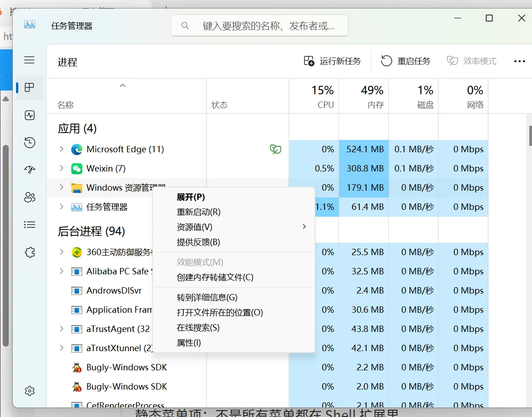
Task: Sort by the 名称 column header
Action: (127, 96)
